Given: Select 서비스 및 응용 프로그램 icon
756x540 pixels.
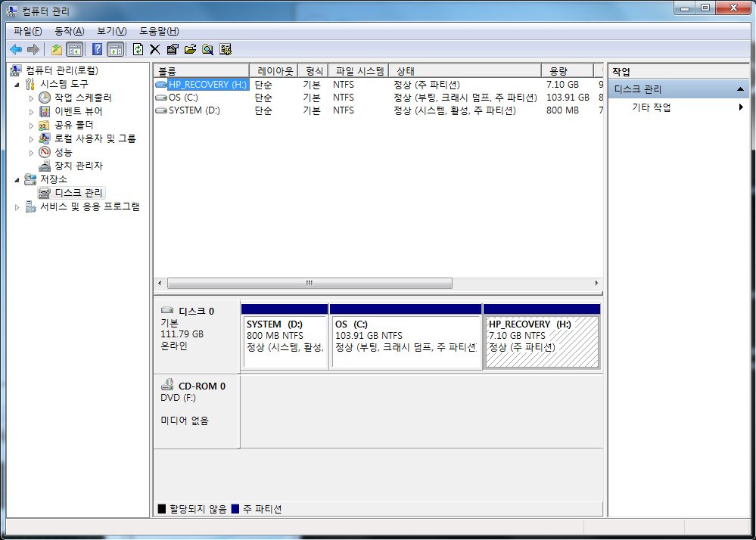Looking at the screenshot, I should tap(30, 206).
